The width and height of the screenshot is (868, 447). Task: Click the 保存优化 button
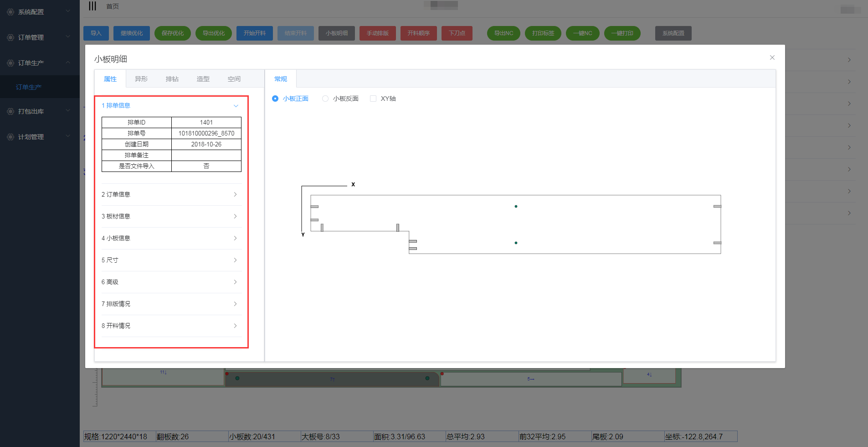(173, 33)
